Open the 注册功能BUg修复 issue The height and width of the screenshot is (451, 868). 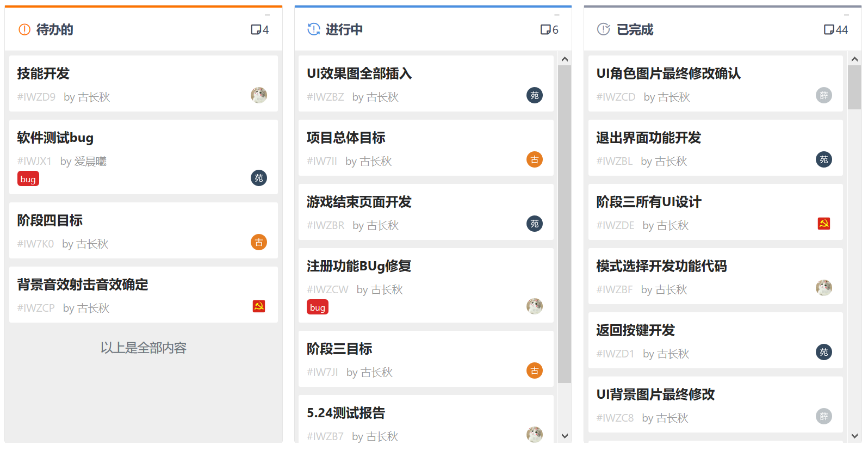[359, 266]
